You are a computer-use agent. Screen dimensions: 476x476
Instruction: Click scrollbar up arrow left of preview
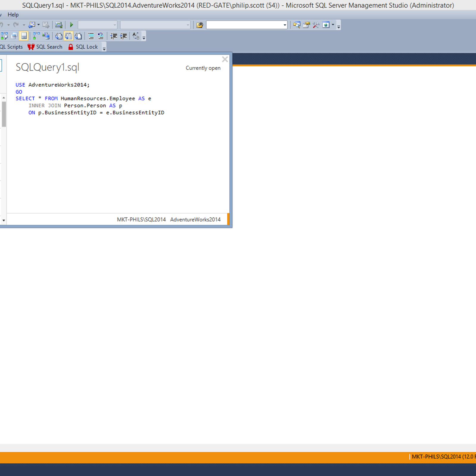tap(4, 98)
